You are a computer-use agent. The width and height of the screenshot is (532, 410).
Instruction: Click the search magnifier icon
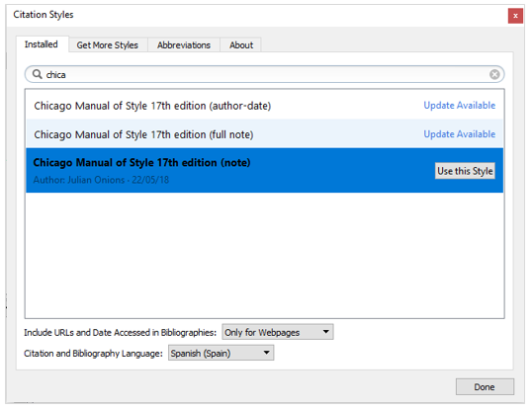pyautogui.click(x=37, y=74)
